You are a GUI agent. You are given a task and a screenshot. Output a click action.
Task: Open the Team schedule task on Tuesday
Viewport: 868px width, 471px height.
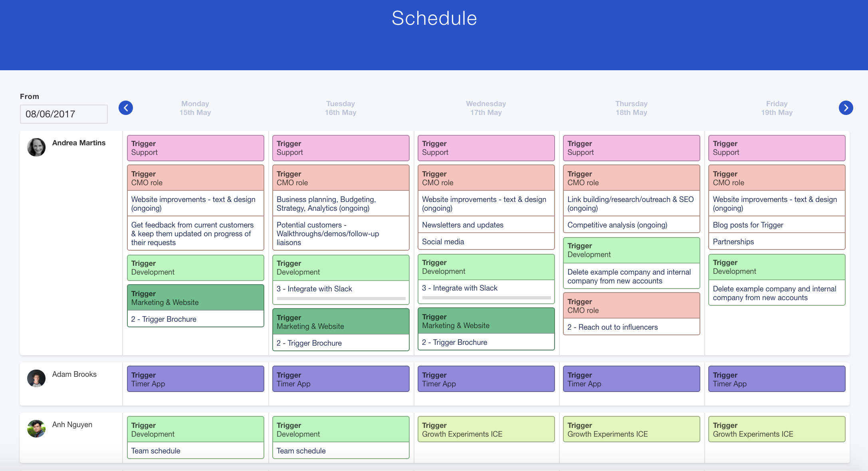coord(301,451)
